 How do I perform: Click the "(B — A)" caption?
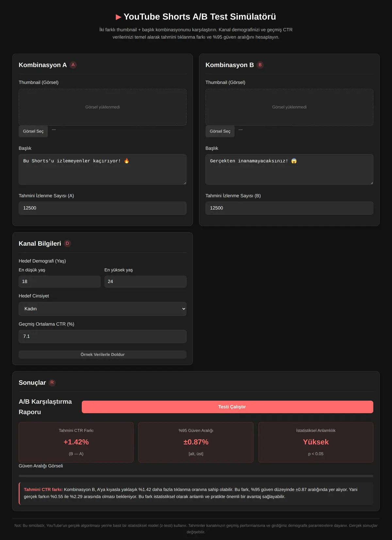(x=76, y=454)
